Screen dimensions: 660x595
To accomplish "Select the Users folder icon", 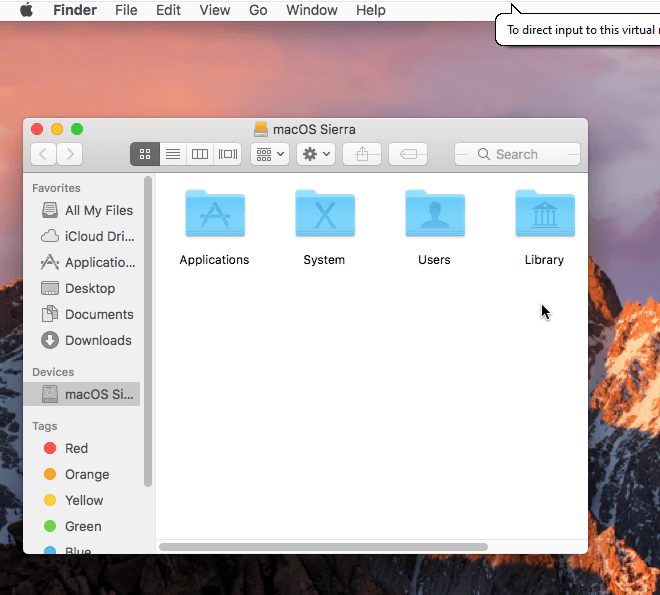I will (435, 213).
